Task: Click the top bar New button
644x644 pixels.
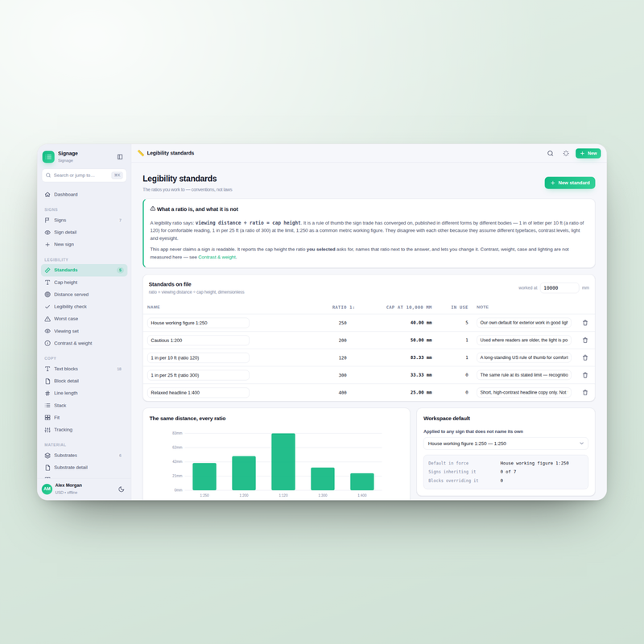Action: [x=588, y=153]
